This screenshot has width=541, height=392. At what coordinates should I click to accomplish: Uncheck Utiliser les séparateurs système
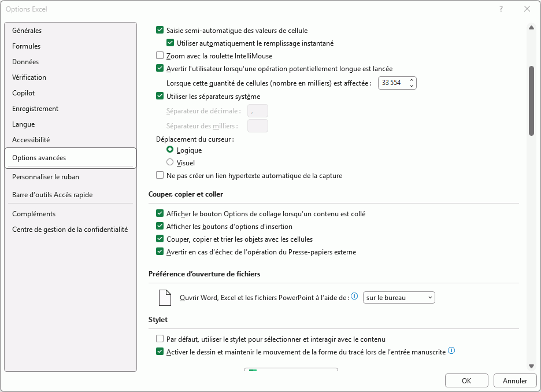point(160,97)
